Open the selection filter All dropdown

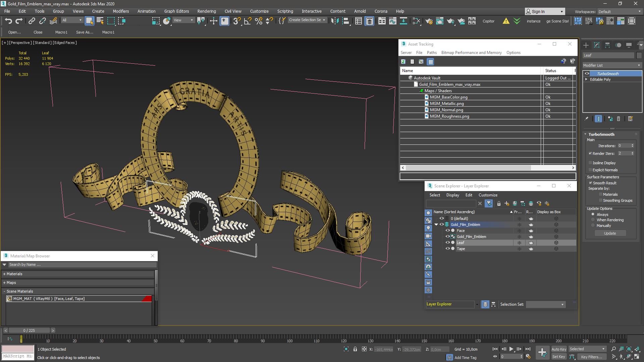coord(72,20)
